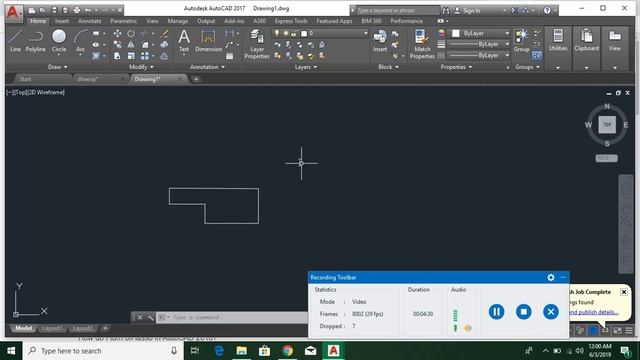The height and width of the screenshot is (360, 640).
Task: Click the command line input
Action: pos(233,317)
